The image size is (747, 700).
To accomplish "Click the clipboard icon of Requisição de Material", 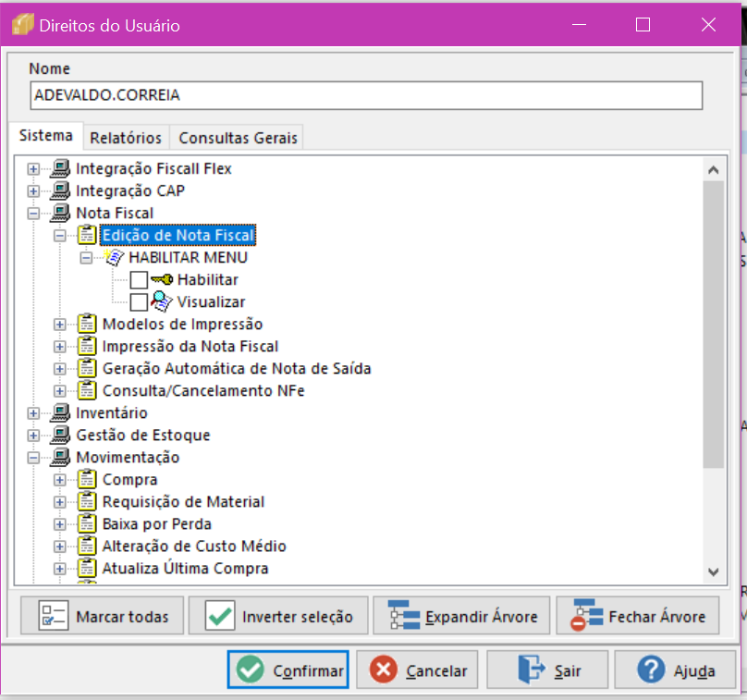I will pos(87,502).
